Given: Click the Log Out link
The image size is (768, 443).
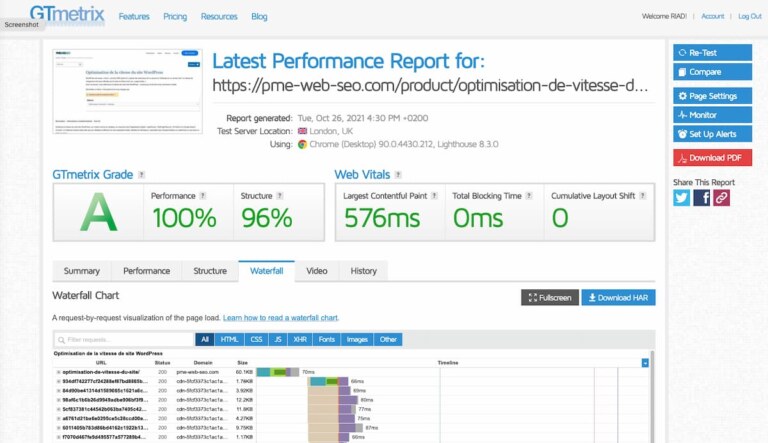Looking at the screenshot, I should point(750,16).
